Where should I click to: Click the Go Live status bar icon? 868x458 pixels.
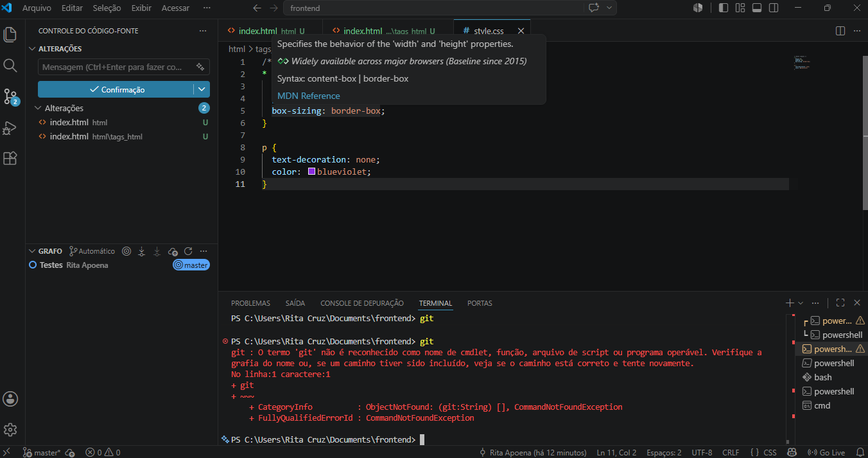point(826,452)
